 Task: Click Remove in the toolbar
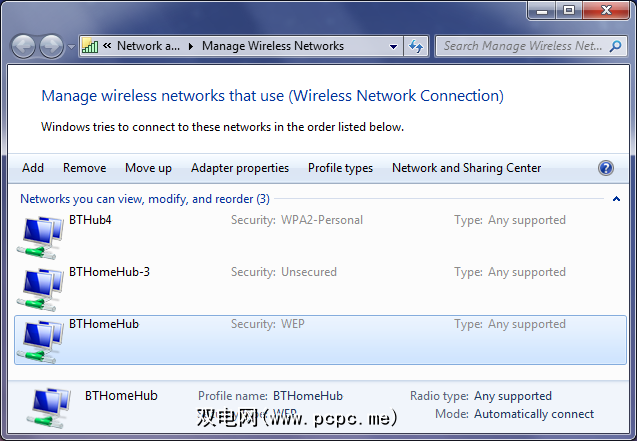84,168
